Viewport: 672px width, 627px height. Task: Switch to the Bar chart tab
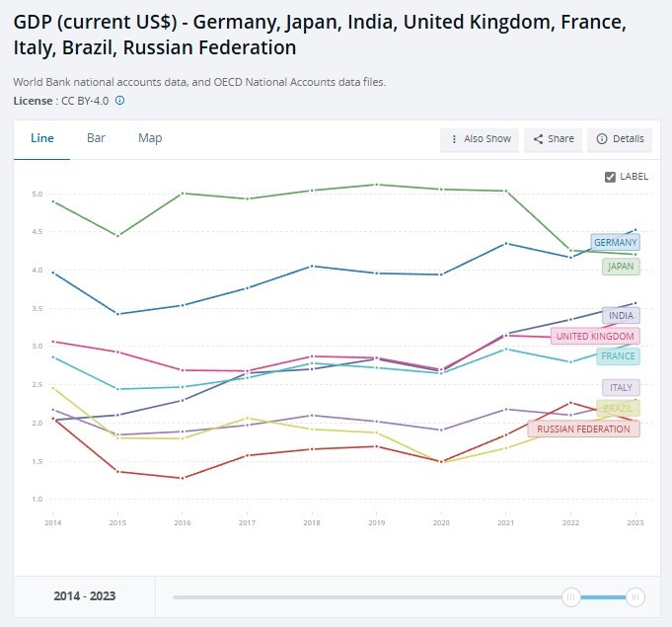point(96,138)
